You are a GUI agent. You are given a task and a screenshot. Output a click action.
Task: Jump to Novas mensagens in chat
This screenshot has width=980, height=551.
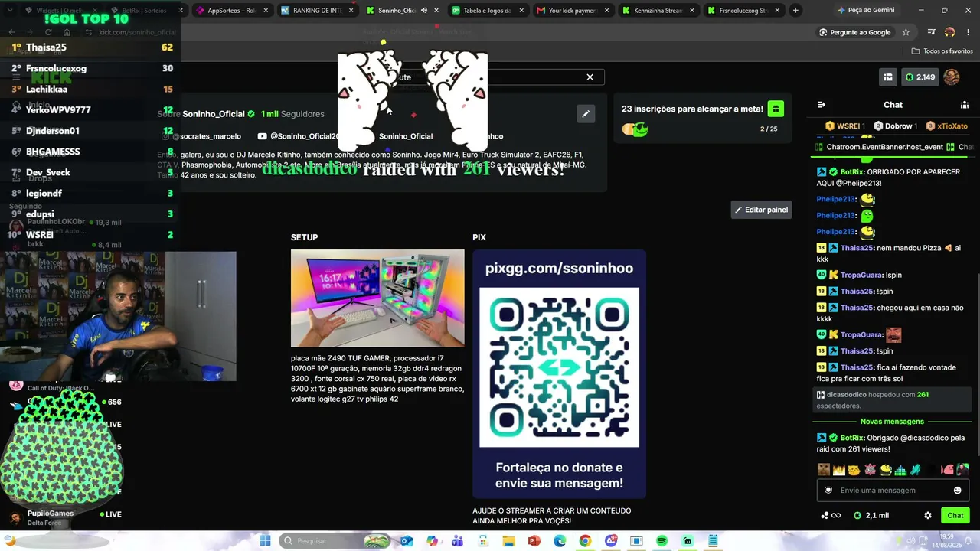click(x=892, y=422)
